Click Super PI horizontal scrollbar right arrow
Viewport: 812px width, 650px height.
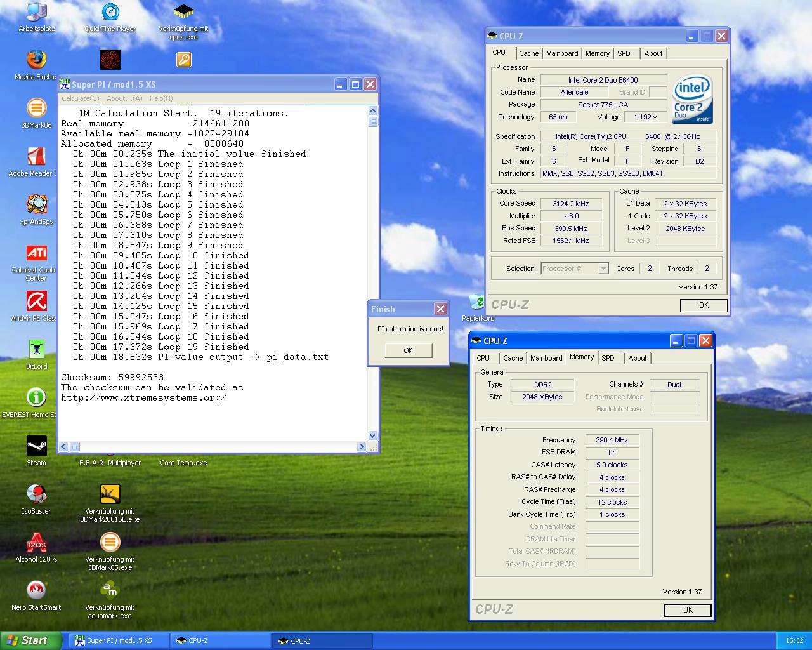coord(362,447)
